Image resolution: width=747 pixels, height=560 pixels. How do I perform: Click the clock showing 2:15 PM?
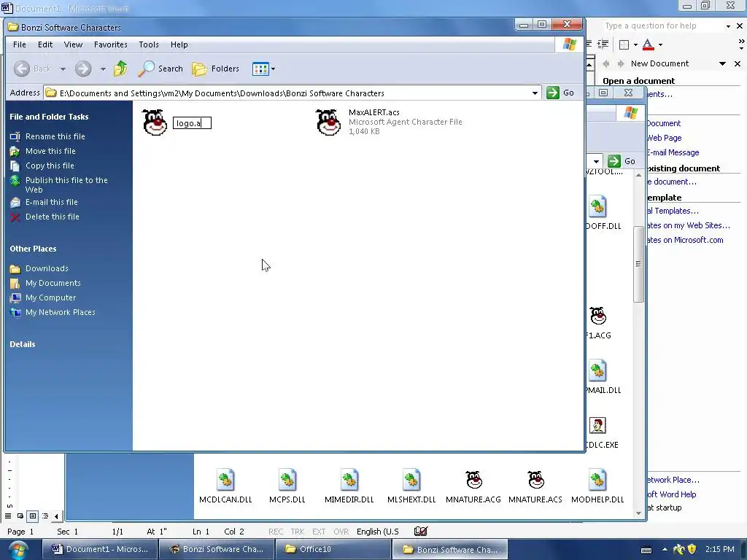click(720, 549)
